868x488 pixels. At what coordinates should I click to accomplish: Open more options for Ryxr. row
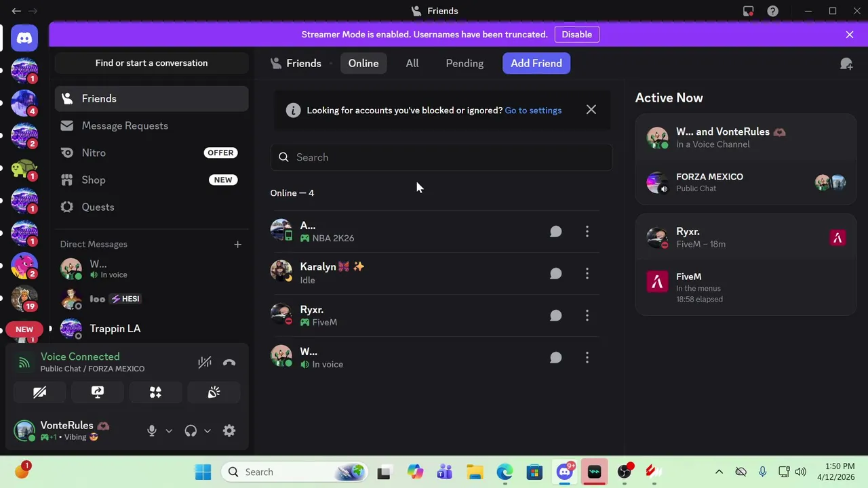pos(587,316)
